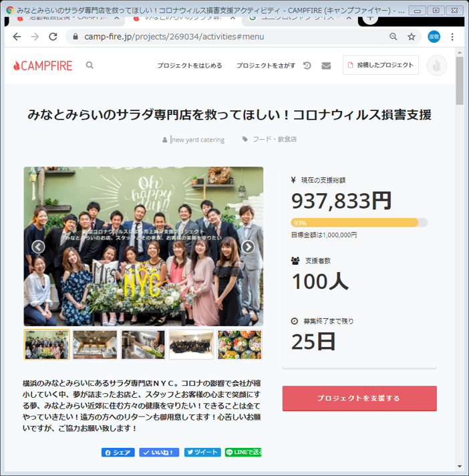Open プロジェクトをさがす menu item

(265, 66)
